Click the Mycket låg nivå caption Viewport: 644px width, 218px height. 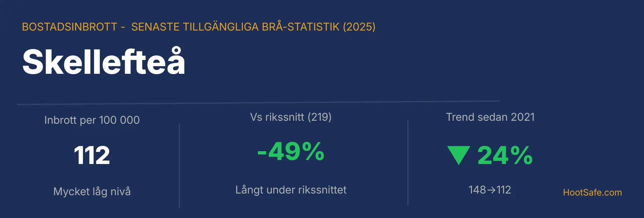pos(92,192)
